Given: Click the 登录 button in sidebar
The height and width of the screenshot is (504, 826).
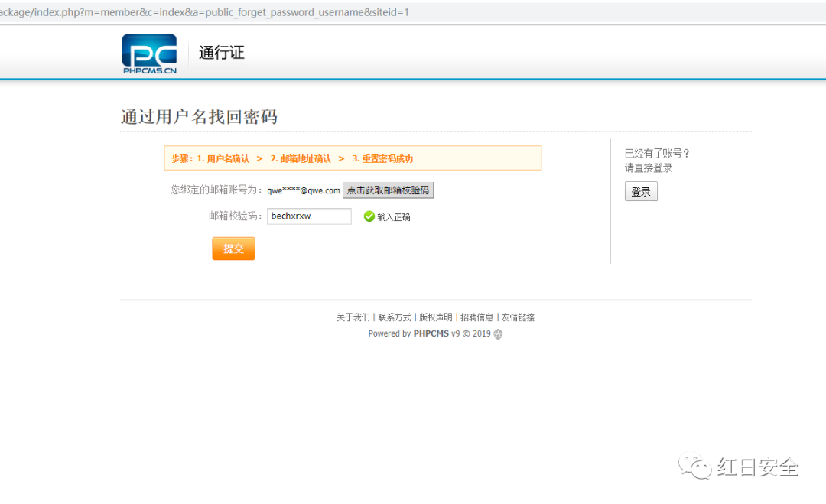Looking at the screenshot, I should (641, 192).
